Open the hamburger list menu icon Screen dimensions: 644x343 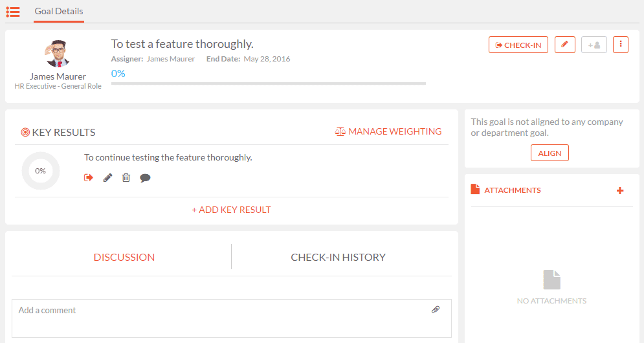click(13, 12)
